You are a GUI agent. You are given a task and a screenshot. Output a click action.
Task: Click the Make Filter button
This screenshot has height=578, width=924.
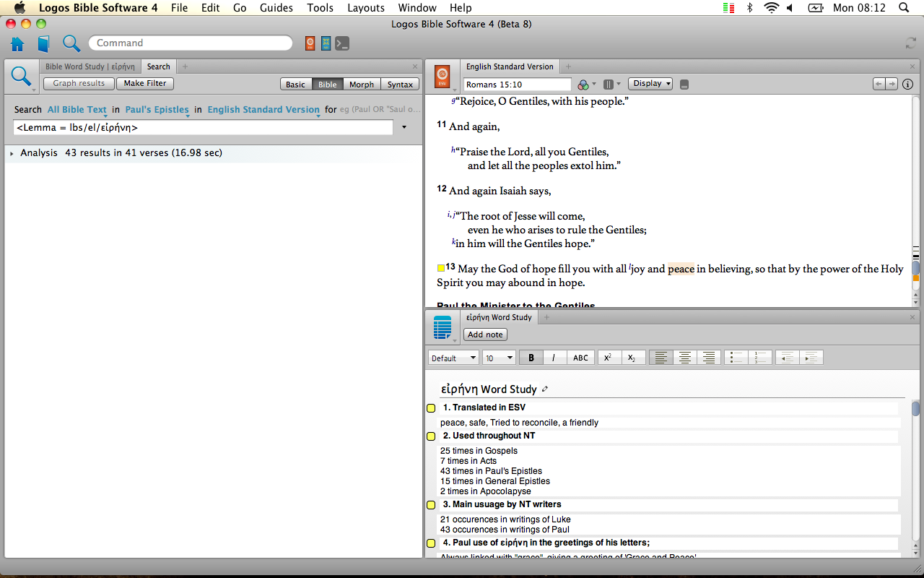pos(145,83)
